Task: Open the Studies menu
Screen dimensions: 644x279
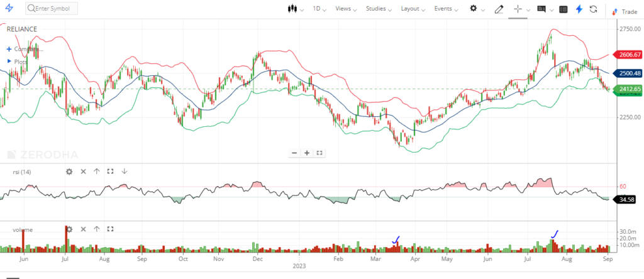Action: (379, 9)
